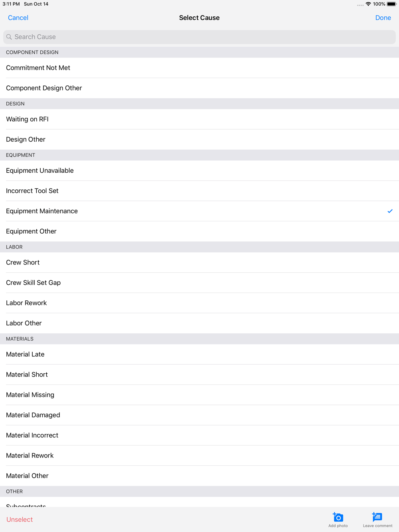Click the search magnifier icon
The width and height of the screenshot is (399, 532).
tap(9, 37)
